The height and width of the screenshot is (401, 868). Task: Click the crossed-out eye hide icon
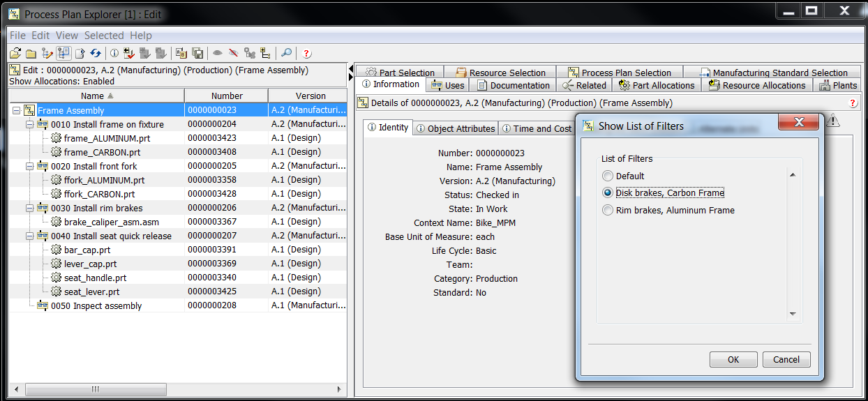[x=233, y=53]
